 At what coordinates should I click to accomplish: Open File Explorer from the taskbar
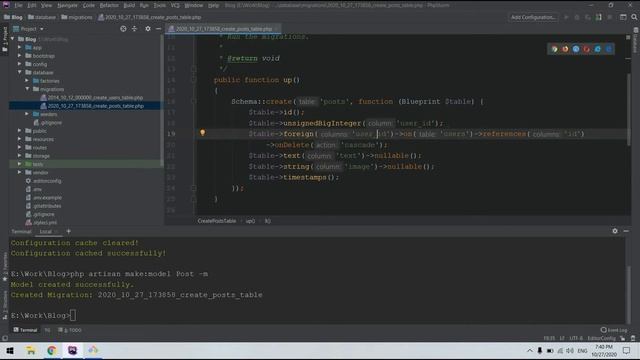[31, 351]
